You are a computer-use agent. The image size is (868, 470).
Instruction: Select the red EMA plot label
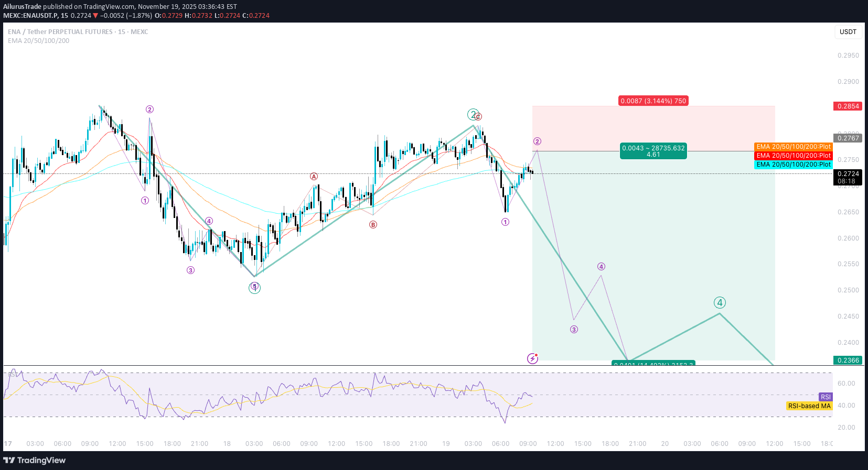pos(793,156)
